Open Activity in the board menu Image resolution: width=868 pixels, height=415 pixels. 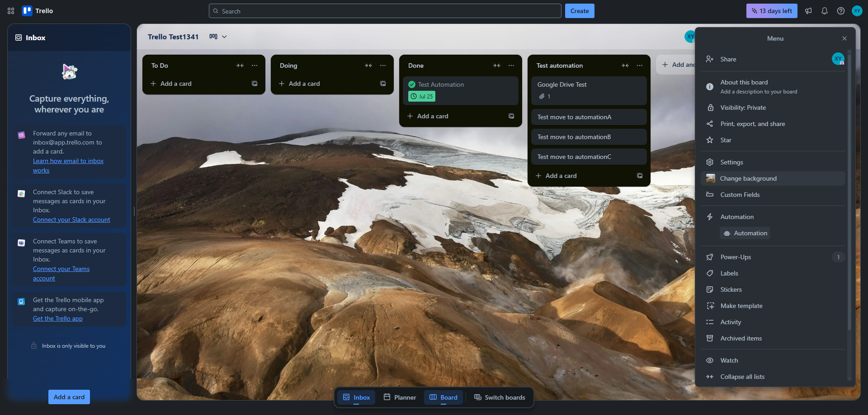click(773, 322)
